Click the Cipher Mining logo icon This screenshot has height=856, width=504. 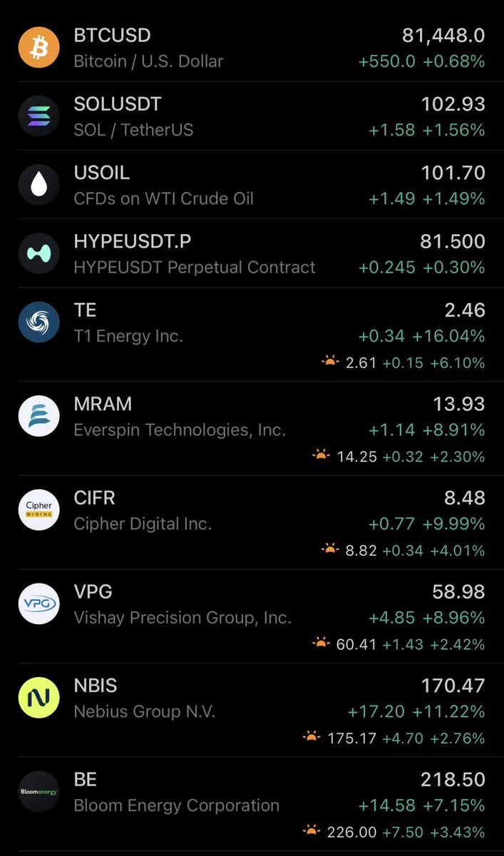point(38,510)
